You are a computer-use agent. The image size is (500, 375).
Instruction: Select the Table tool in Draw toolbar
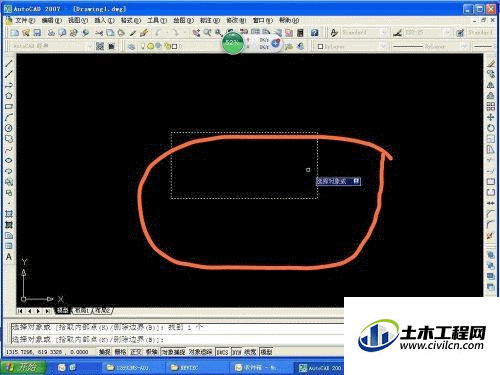9,246
